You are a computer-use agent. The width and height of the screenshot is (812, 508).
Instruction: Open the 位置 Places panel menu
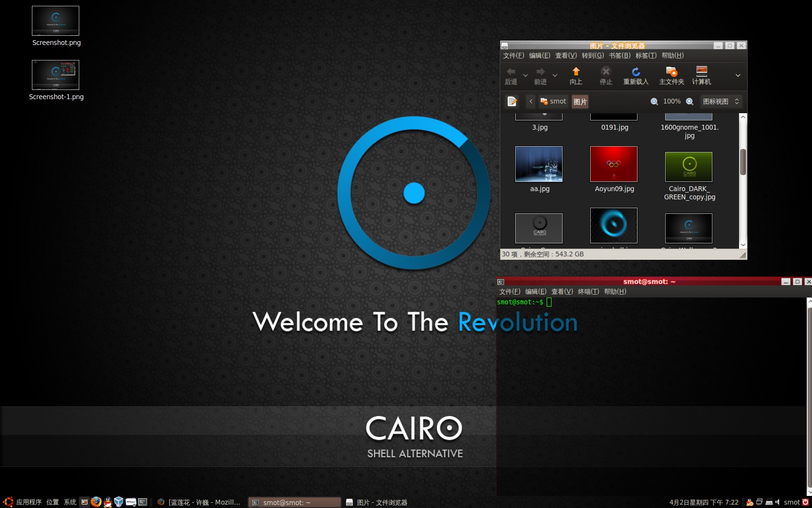pyautogui.click(x=53, y=502)
